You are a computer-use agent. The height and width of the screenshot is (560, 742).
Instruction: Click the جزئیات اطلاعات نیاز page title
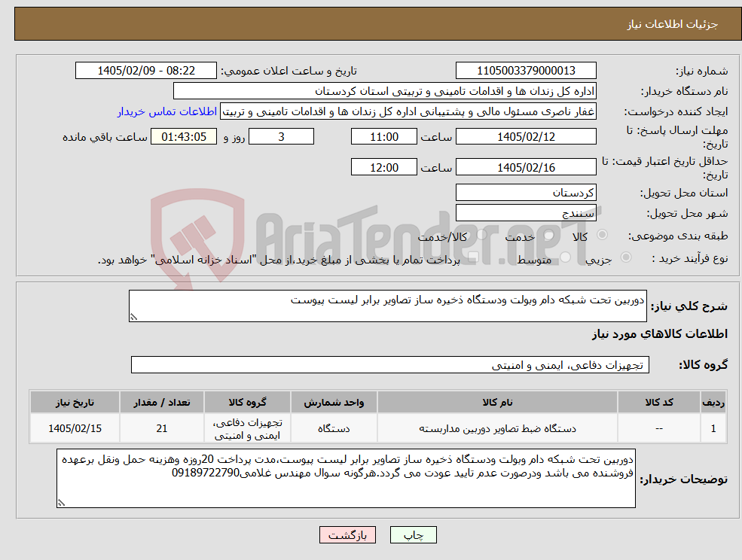(673, 24)
